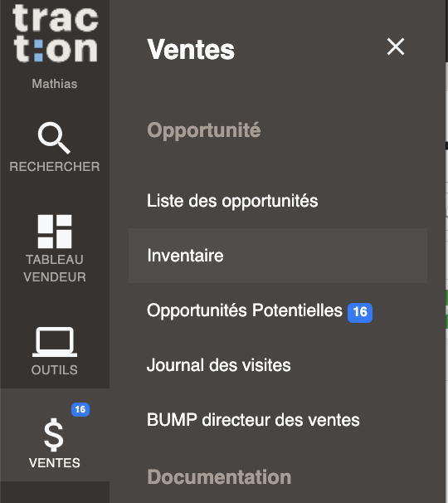Click the 16 badge on Ventes sidebar
Screen dimensions: 448x503
(x=80, y=409)
